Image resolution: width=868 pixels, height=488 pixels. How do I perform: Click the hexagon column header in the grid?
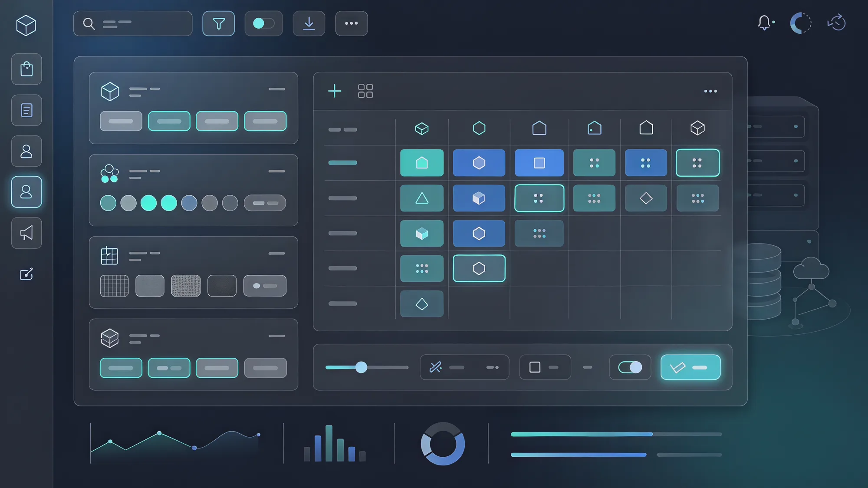(479, 128)
